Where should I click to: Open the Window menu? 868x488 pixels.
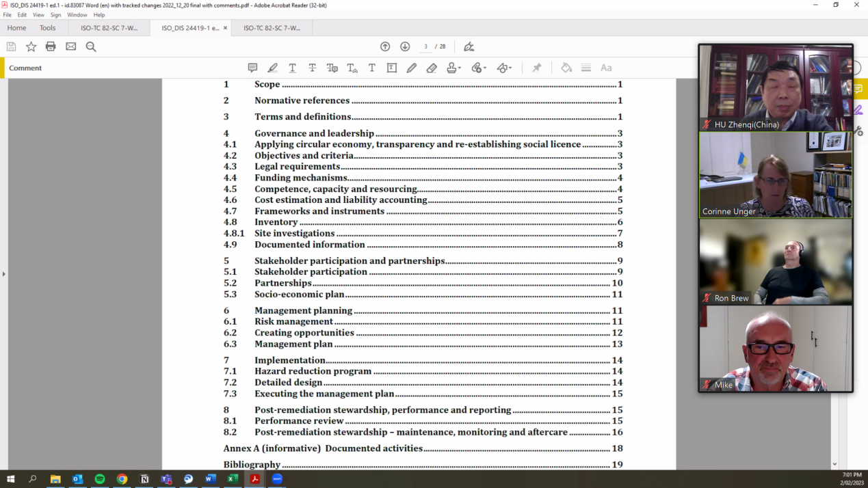(77, 15)
